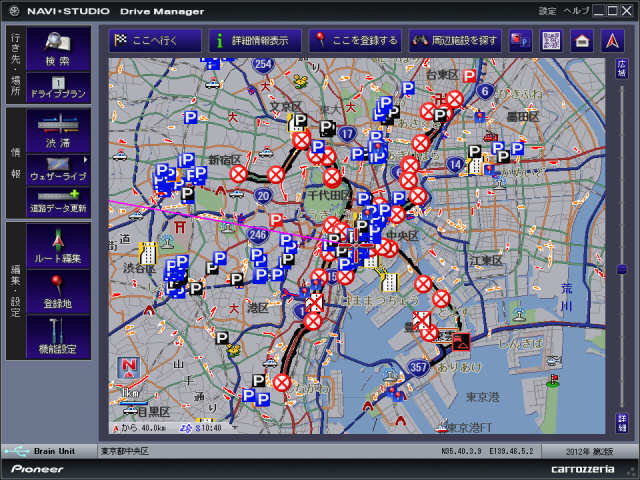Toggle north-up red arrow button
This screenshot has width=640, height=480.
click(x=611, y=41)
